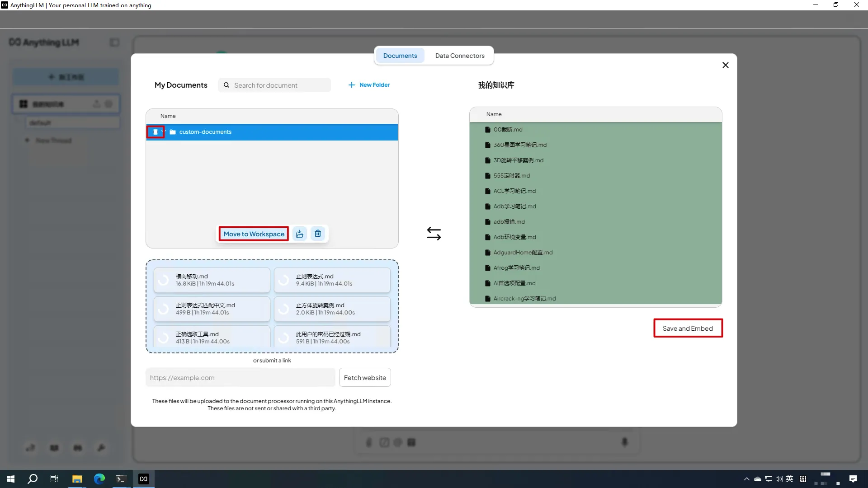Show hidden system tray icons

(746, 479)
